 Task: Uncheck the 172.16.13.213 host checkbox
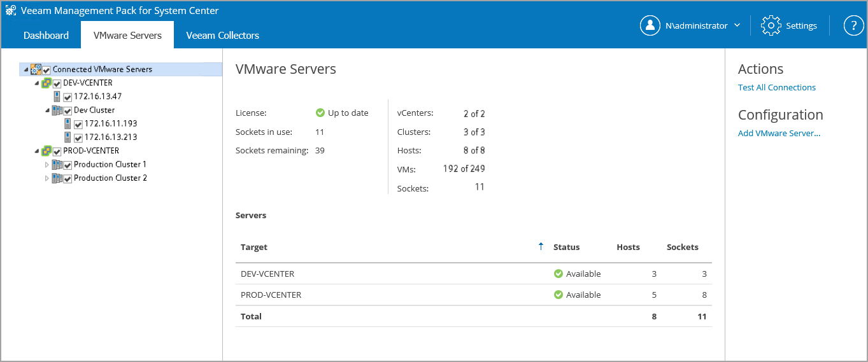coord(78,138)
